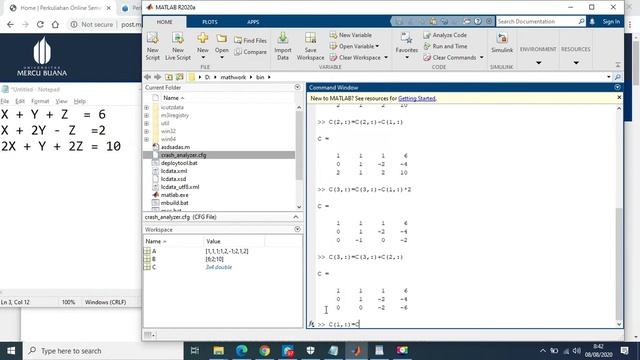Viewport: 640px width, 360px height.
Task: Click the fx function browser icon
Action: coord(311,324)
